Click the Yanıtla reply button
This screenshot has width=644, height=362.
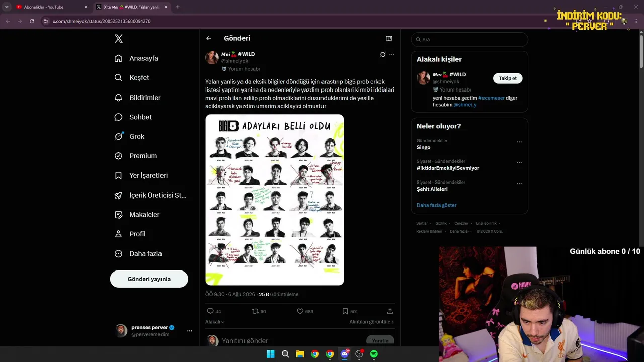(380, 340)
